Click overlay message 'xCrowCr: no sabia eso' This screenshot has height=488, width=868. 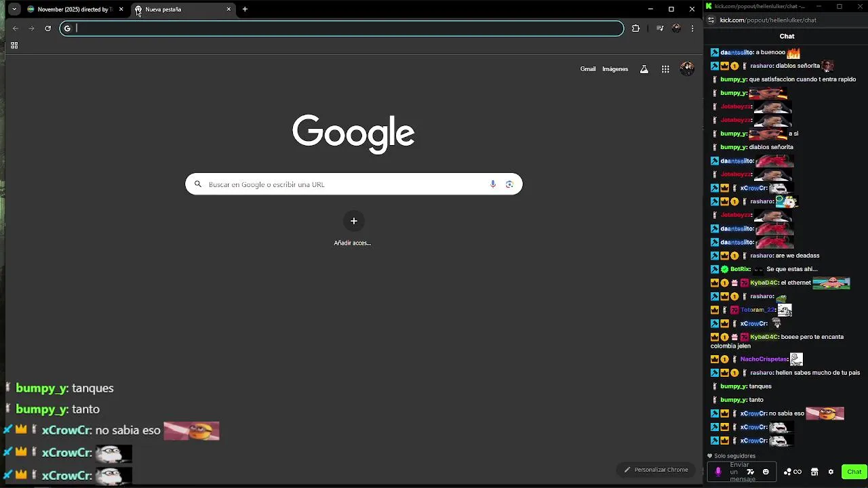[101, 430]
